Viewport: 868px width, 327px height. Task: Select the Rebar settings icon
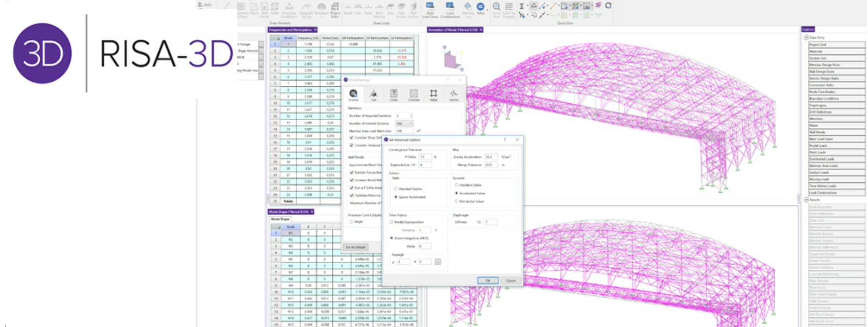(433, 94)
